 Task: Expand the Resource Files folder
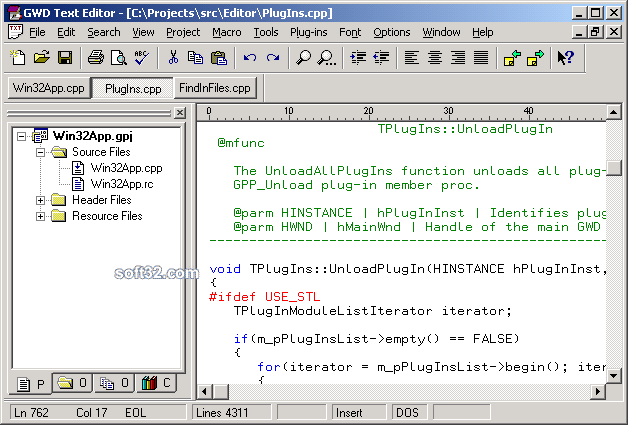point(40,216)
